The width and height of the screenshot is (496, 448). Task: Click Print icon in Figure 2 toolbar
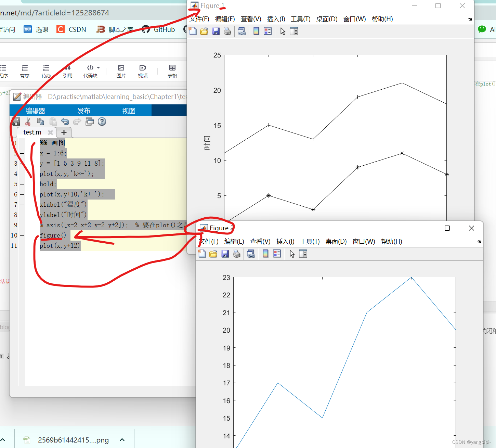237,254
